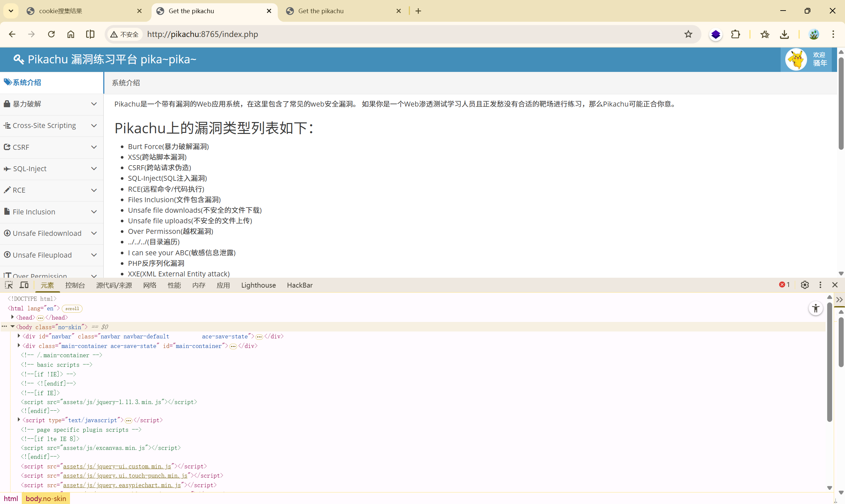Click the 系统介绍 sidebar link
Viewport: 845px width, 504px height.
26,82
